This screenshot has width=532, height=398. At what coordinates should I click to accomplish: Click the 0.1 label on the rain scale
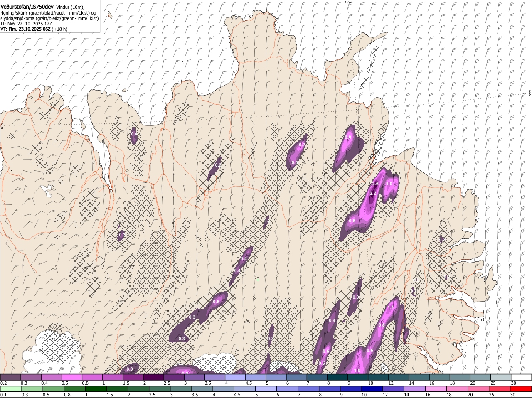tap(3, 395)
